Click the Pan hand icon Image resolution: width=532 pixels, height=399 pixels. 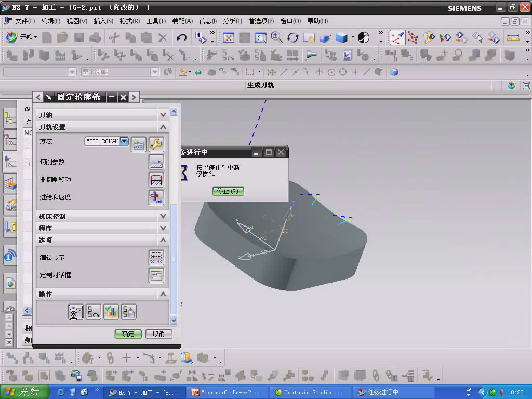[309, 37]
